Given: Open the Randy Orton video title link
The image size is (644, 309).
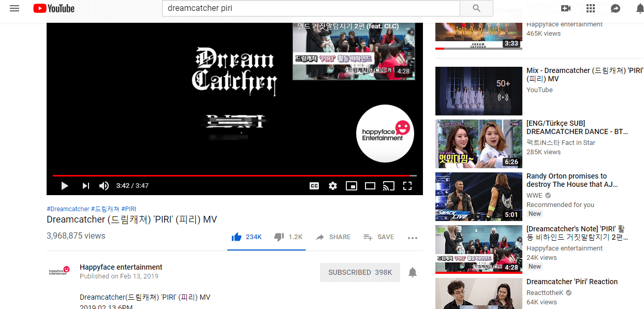Looking at the screenshot, I should 572,180.
